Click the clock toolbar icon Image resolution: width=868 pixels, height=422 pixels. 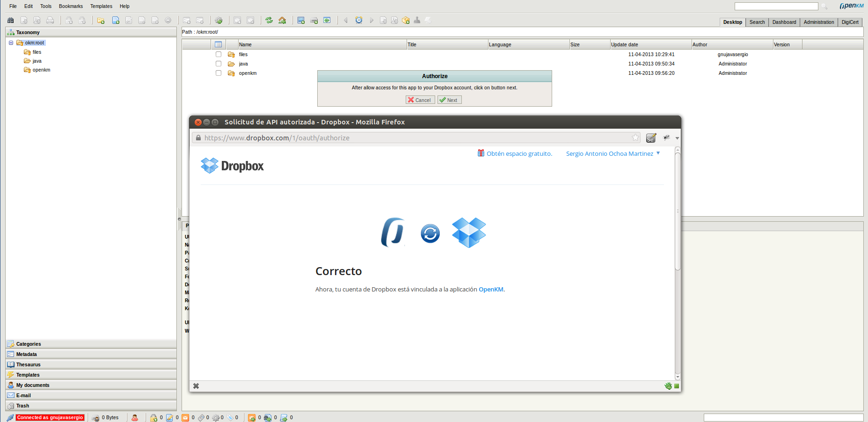[x=359, y=21]
